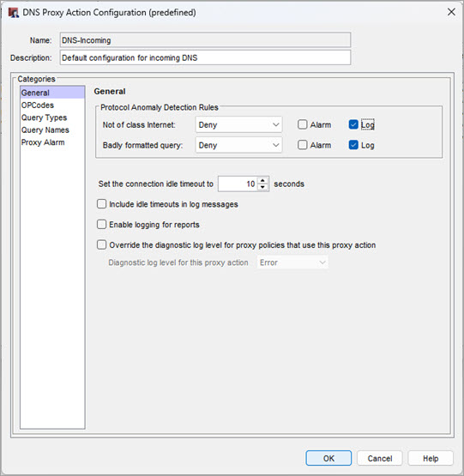Screen dimensions: 464x476
Task: Open the Diagnostic log level Error dropdown
Action: [x=292, y=262]
